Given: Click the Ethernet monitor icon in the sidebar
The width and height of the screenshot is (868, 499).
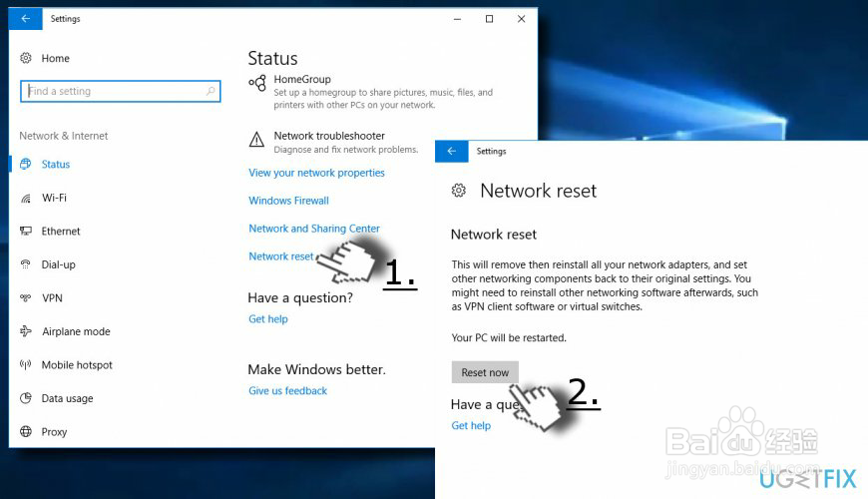Looking at the screenshot, I should [26, 231].
